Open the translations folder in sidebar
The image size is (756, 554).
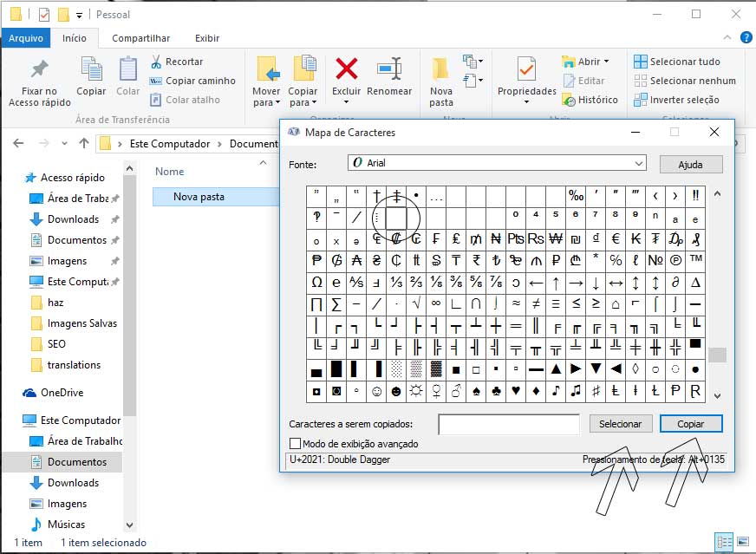[74, 365]
